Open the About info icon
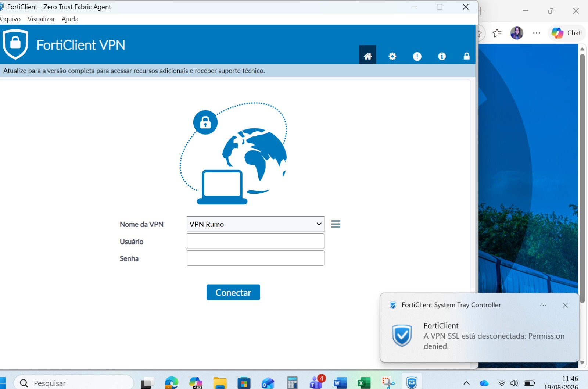 tap(442, 56)
